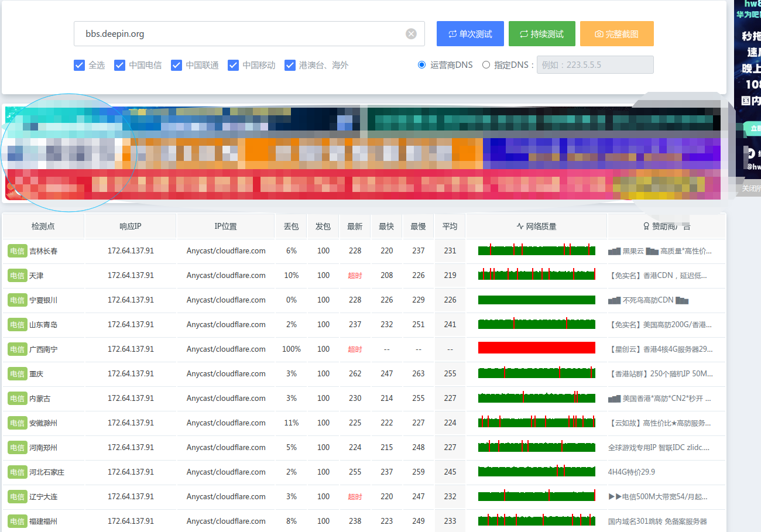
Task: Click the 电信 badge for 广西南宁
Action: point(18,349)
